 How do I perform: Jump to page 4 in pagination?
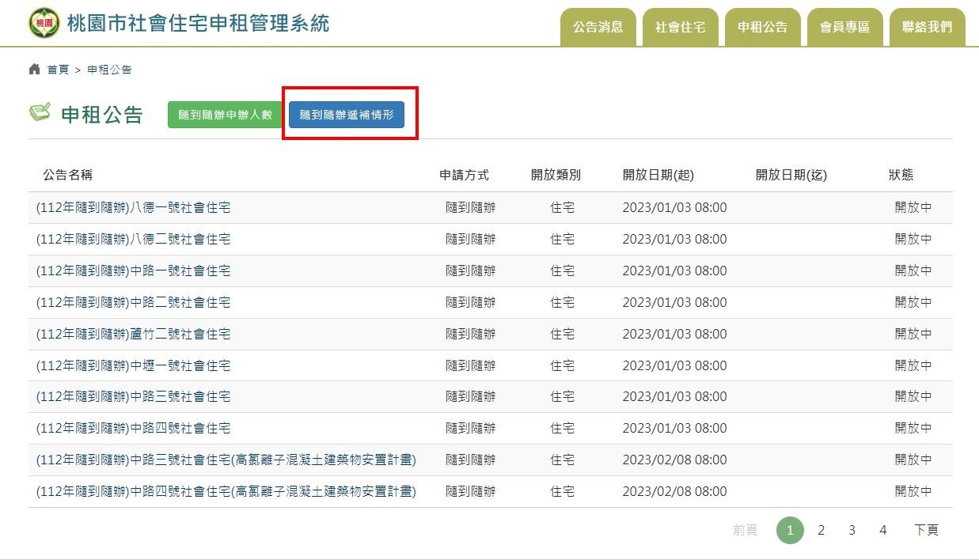pyautogui.click(x=882, y=530)
